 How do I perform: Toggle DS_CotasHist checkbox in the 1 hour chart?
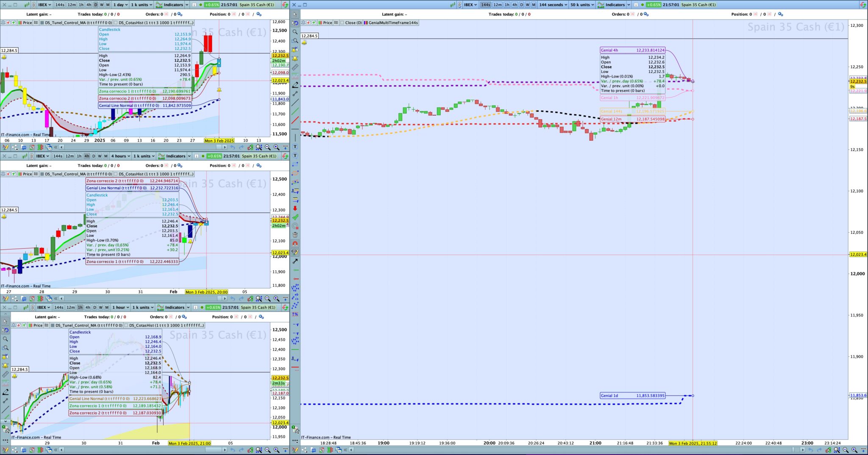[x=126, y=325]
